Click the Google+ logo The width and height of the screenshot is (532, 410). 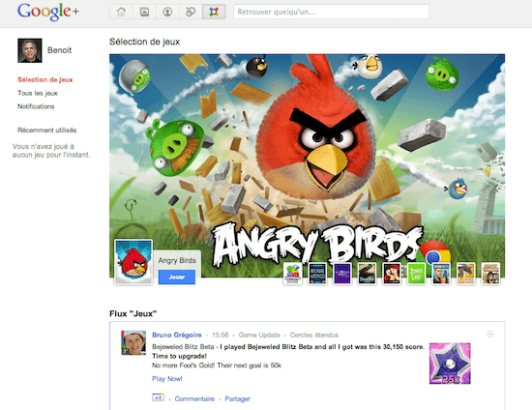(48, 12)
